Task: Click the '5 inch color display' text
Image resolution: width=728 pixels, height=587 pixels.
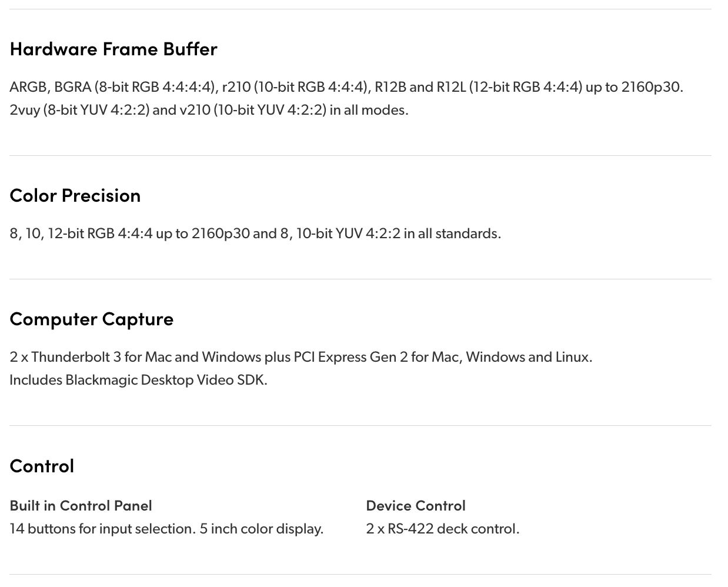Action: coord(261,529)
